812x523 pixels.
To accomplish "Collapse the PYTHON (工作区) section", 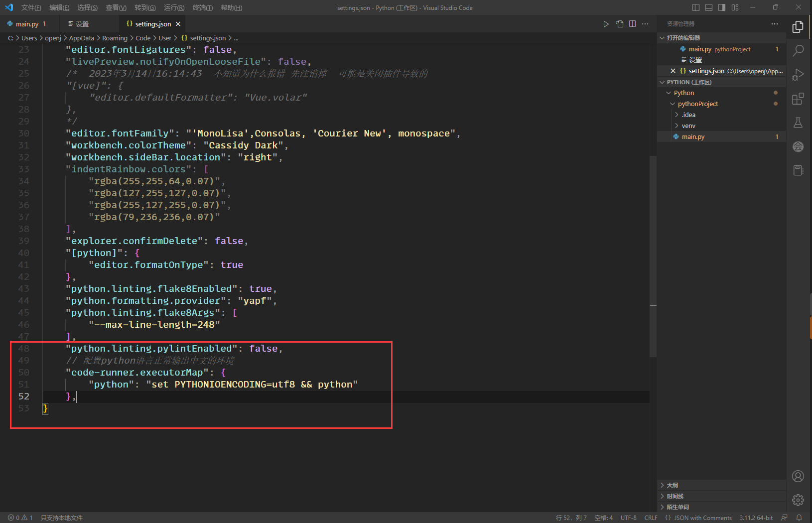I will [721, 82].
